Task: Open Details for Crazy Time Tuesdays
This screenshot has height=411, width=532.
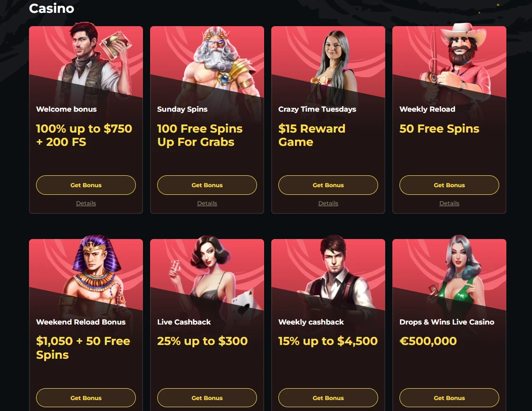Action: (x=328, y=203)
